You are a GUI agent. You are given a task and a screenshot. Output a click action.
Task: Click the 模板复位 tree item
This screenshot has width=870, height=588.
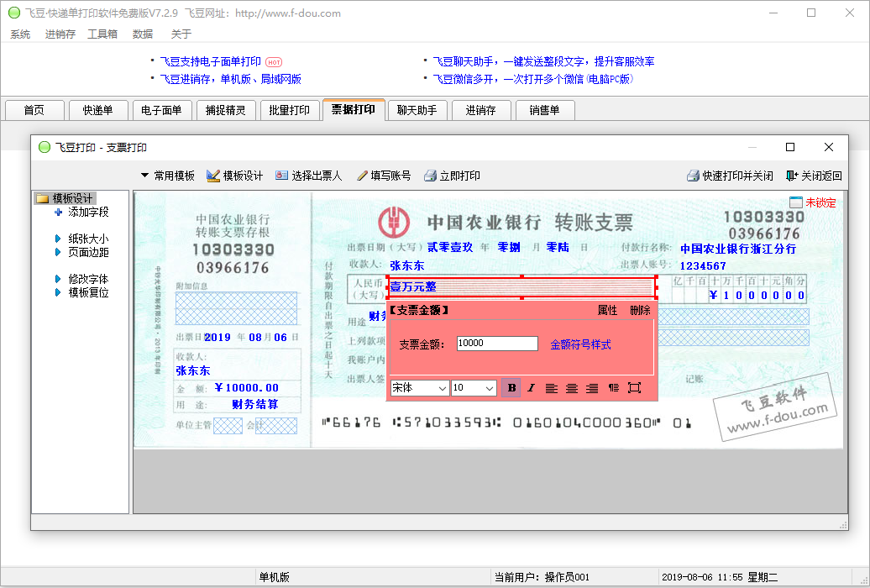coord(82,292)
